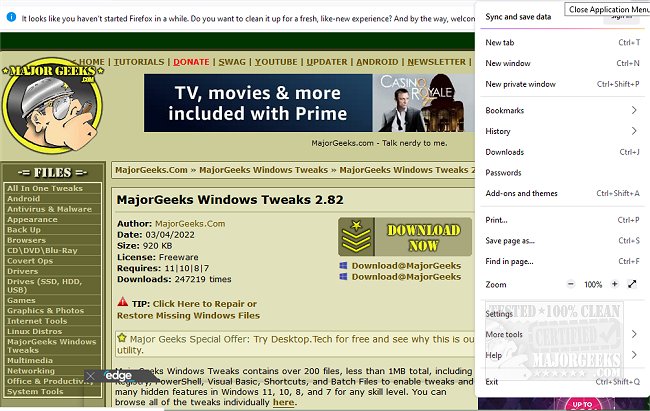Screen dimensions: 650x411
Task: Click second Windows flag download icon
Action: click(x=343, y=276)
